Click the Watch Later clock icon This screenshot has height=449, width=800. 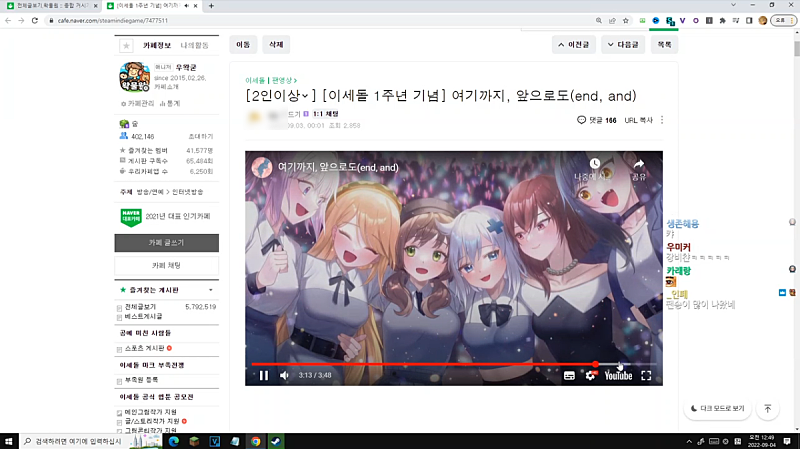pyautogui.click(x=595, y=164)
